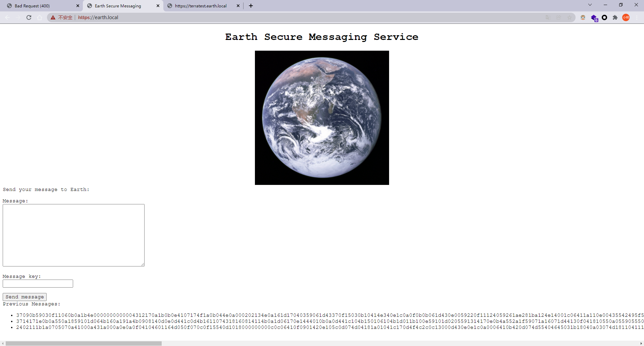The height and width of the screenshot is (346, 644).
Task: Open the purple extension with badge 6
Action: click(594, 18)
